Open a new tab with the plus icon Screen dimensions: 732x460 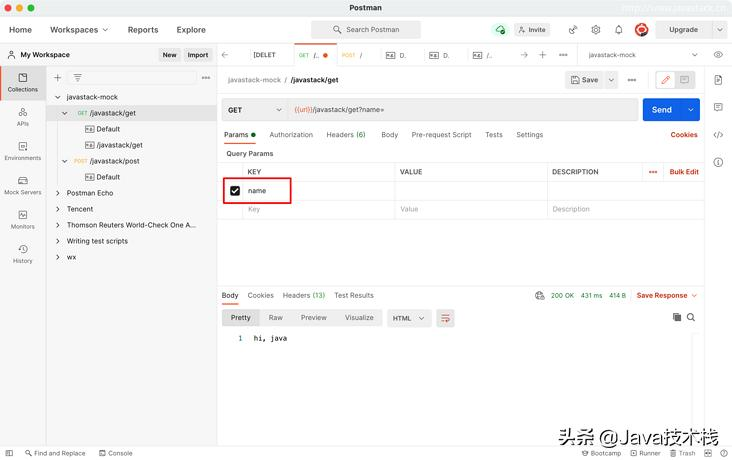(542, 55)
